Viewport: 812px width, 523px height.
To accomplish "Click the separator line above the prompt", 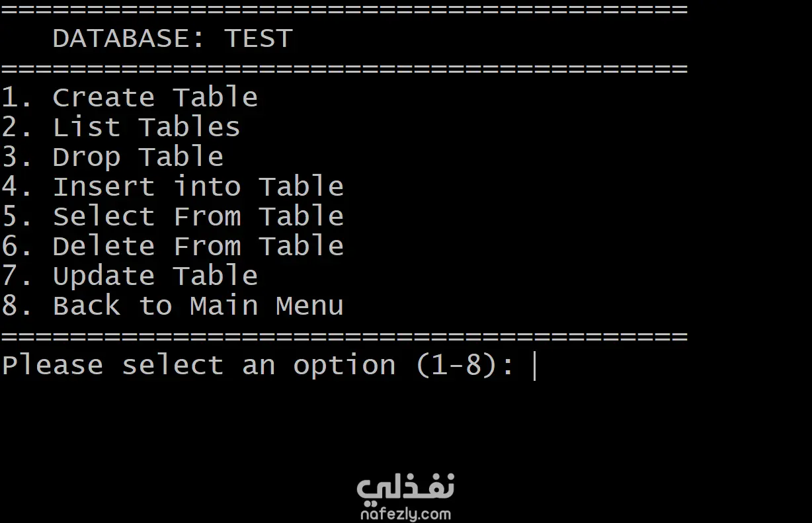I will click(x=344, y=336).
